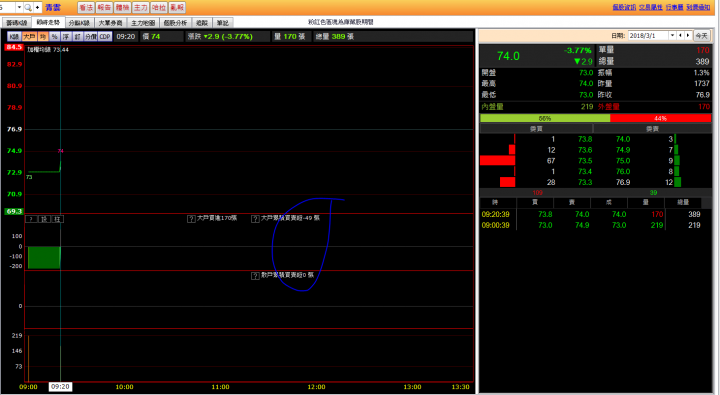This screenshot has height=395, width=720.
Task: Click the 外盤量 label
Action: 608,107
